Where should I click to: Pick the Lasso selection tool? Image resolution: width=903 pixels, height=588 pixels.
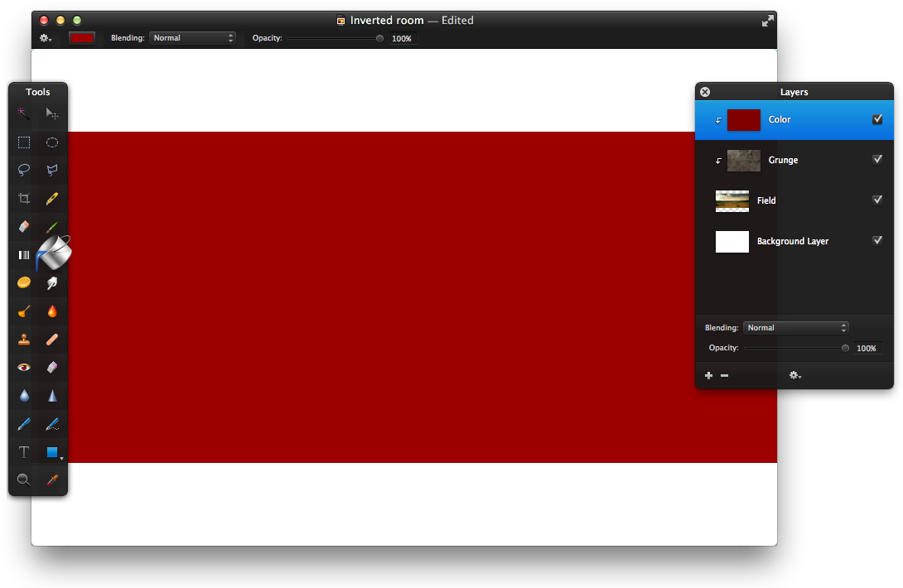[24, 170]
